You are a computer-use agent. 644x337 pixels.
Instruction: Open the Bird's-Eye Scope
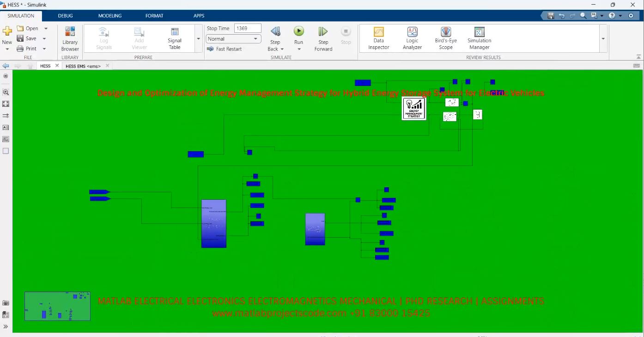click(445, 38)
